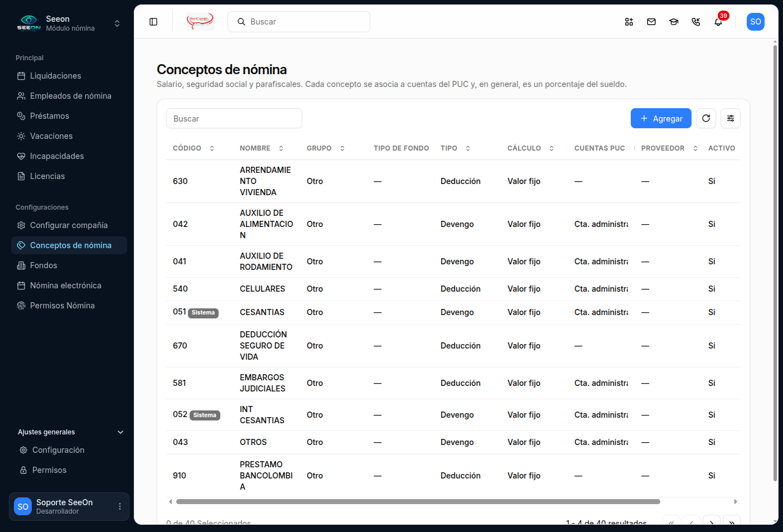Click the Fondos building icon
Screen dimensions: 783x532
click(x=21, y=265)
